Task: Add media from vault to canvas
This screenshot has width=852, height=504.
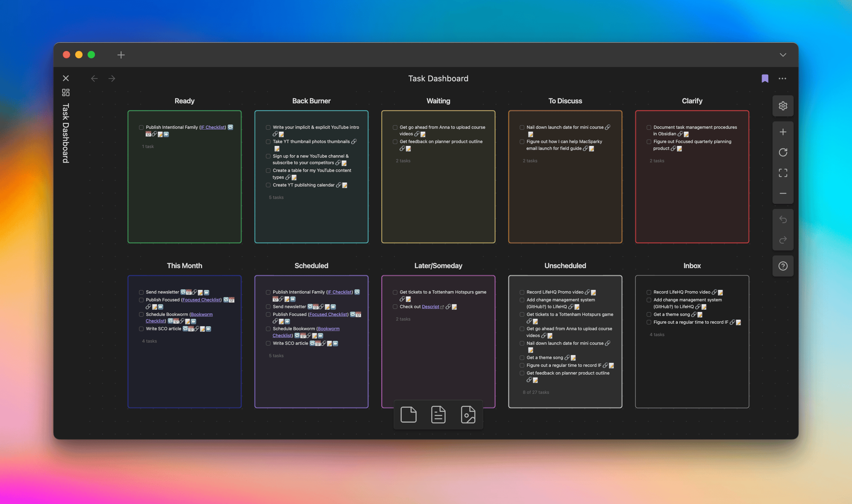Action: 468,415
